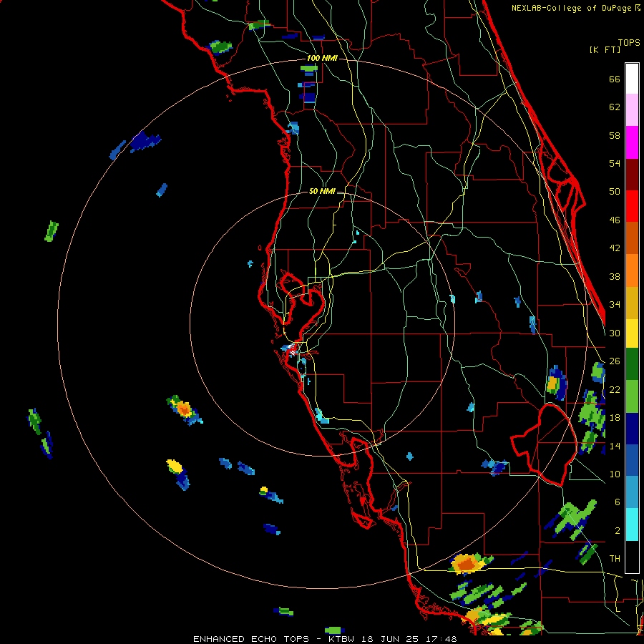Viewport: 644px width, 644px height.
Task: Pick the bright red legend swatch
Action: pyautogui.click(x=632, y=206)
